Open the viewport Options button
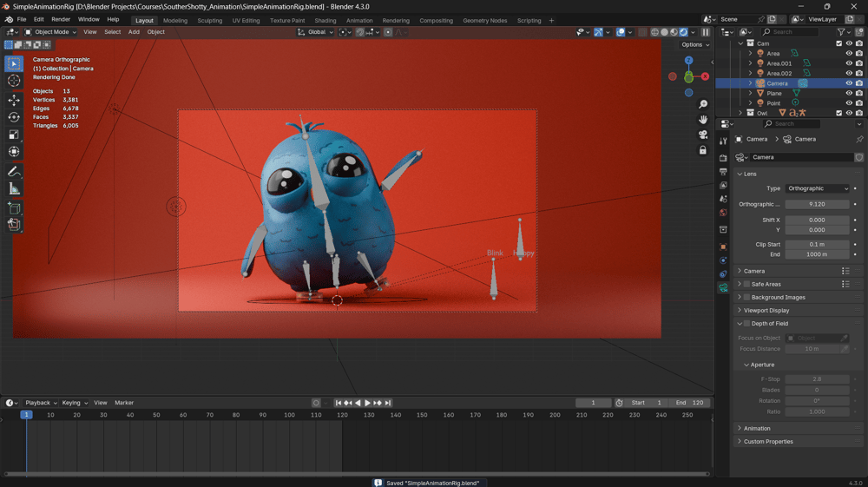Screen dimensions: 868x487 (694, 45)
